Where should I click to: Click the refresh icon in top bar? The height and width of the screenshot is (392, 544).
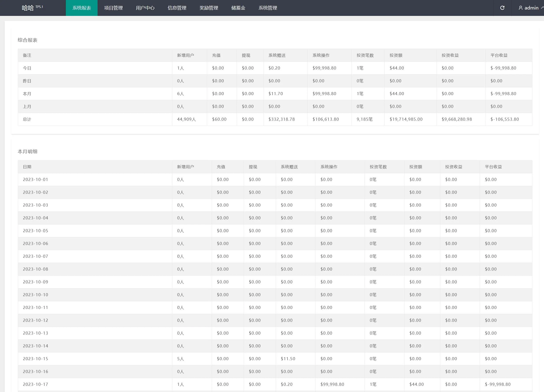502,8
